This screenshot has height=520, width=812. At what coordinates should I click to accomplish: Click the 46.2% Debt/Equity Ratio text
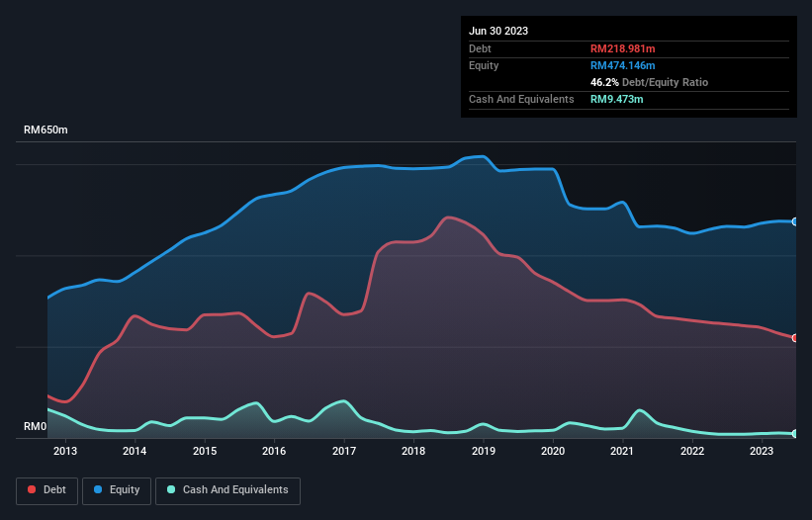click(649, 82)
